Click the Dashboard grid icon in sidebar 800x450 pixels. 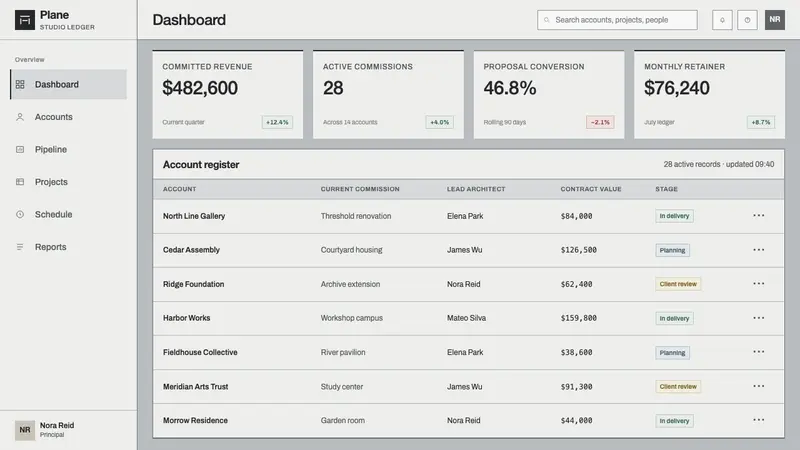coord(20,84)
